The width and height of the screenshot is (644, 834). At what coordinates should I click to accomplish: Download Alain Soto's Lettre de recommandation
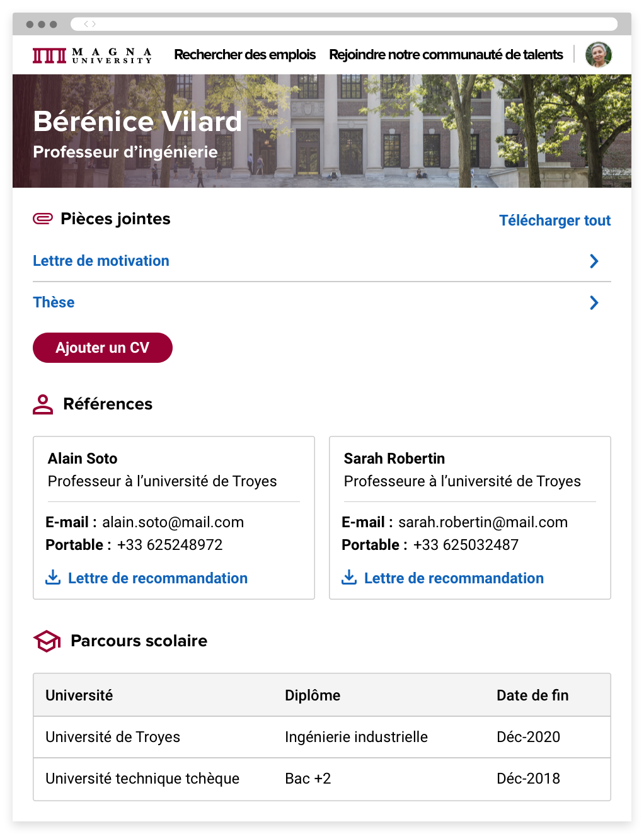tap(158, 578)
